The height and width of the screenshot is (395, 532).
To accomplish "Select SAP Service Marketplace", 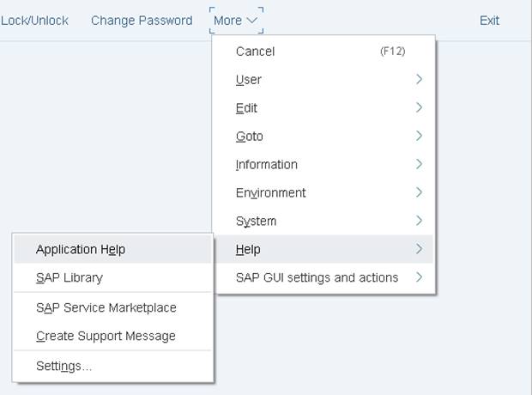I will (x=106, y=307).
